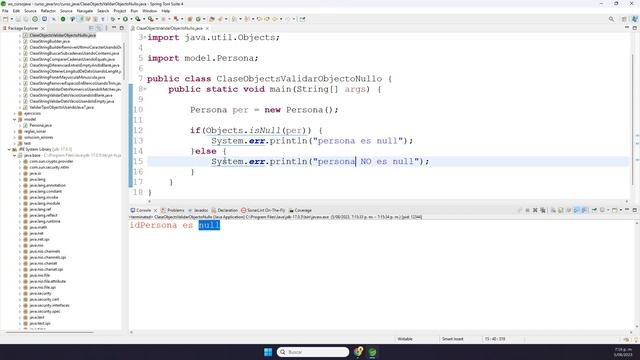Collapse the java.base module node
The height and width of the screenshot is (360, 640).
(15, 156)
